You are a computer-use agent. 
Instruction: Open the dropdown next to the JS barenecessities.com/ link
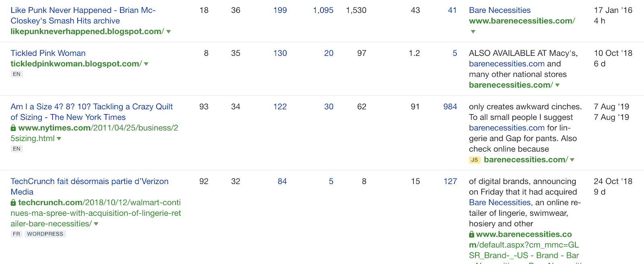[x=572, y=160]
